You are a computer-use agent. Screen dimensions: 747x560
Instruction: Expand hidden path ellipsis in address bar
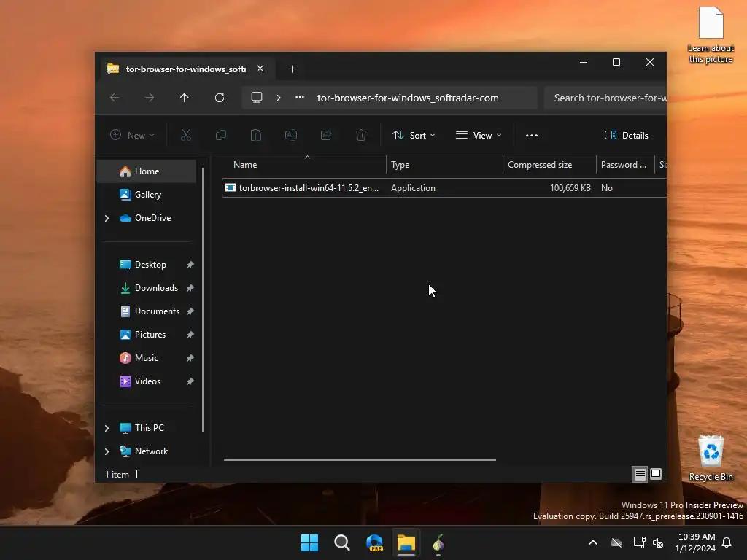pos(300,97)
